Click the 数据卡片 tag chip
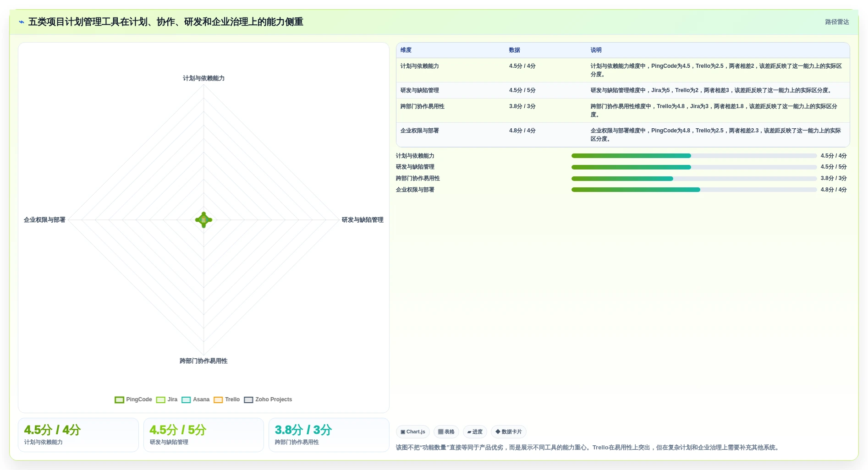The image size is (868, 470). pos(509,432)
